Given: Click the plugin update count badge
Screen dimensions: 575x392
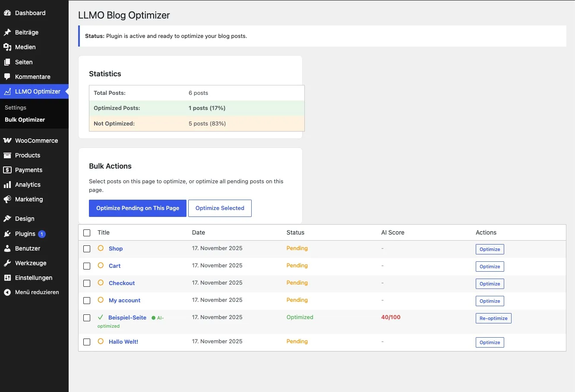Looking at the screenshot, I should pyautogui.click(x=42, y=234).
